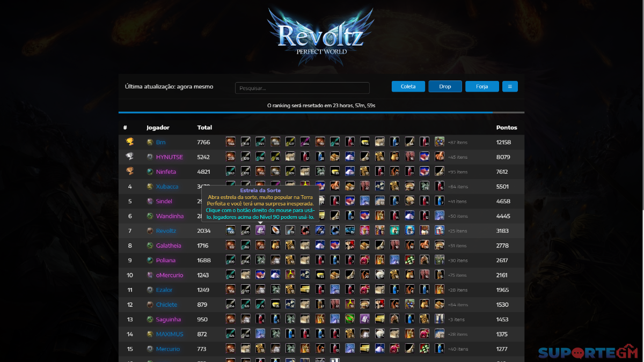
Task: Open the hamburger menu button
Action: pos(510,86)
